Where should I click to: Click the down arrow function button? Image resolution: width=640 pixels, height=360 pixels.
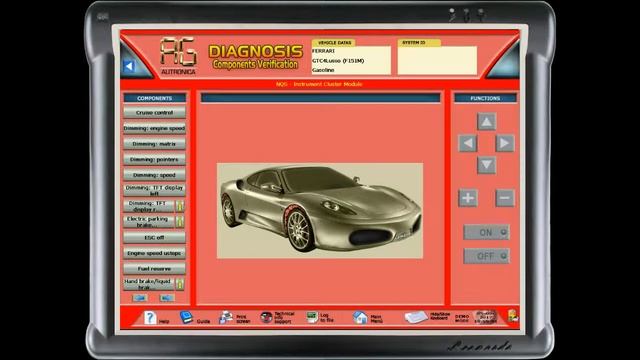pos(487,165)
